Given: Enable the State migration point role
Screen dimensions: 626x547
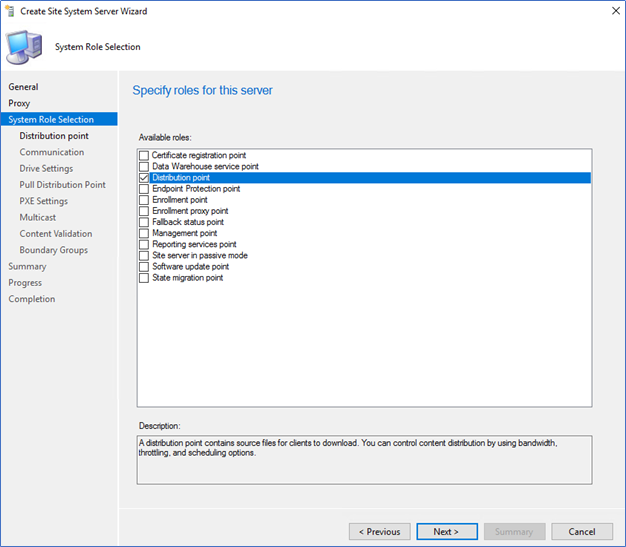Looking at the screenshot, I should (144, 278).
